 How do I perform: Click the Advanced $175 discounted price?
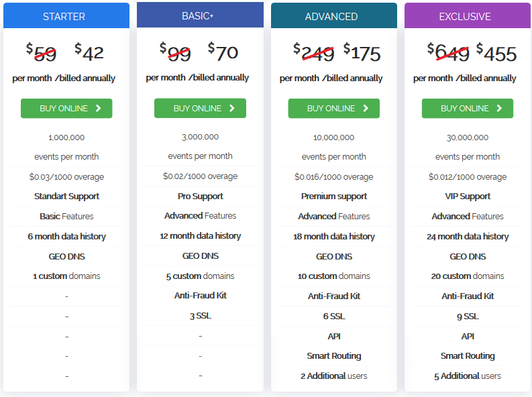[362, 52]
